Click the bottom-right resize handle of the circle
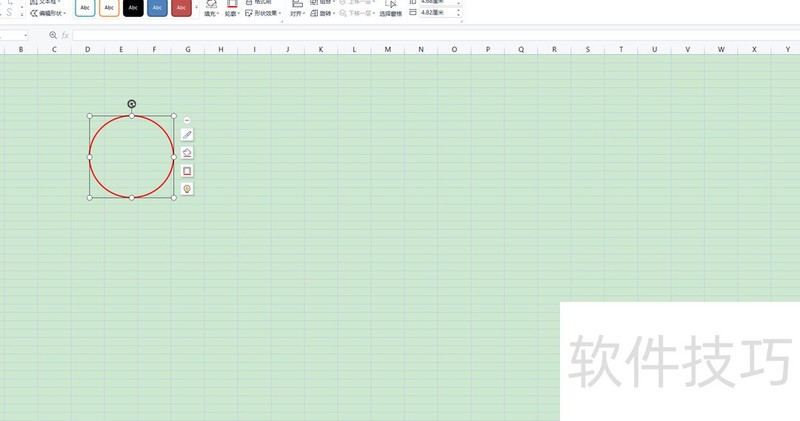This screenshot has width=800, height=421. [174, 197]
